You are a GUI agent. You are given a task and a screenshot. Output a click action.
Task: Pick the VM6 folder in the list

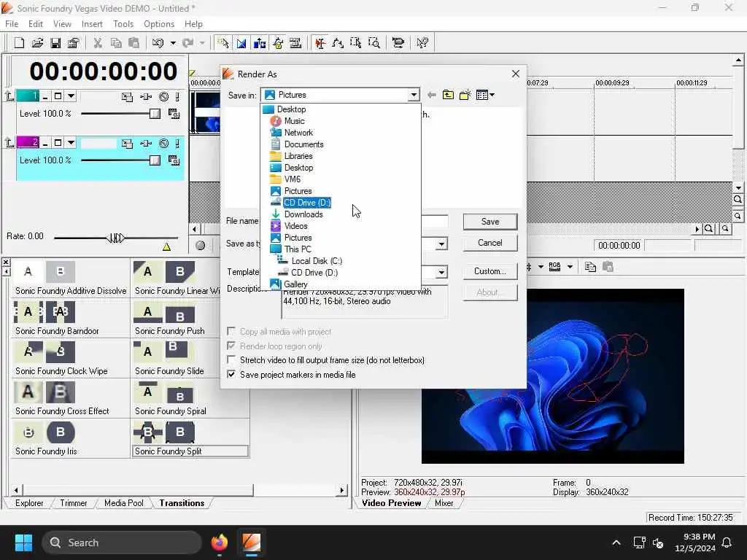(x=292, y=179)
